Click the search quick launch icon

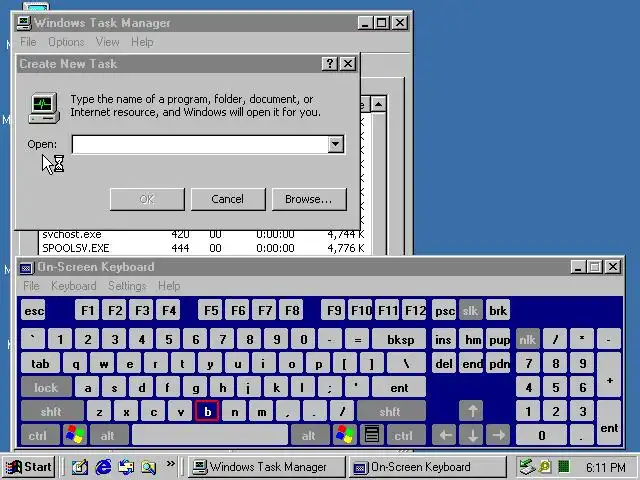pos(149,467)
